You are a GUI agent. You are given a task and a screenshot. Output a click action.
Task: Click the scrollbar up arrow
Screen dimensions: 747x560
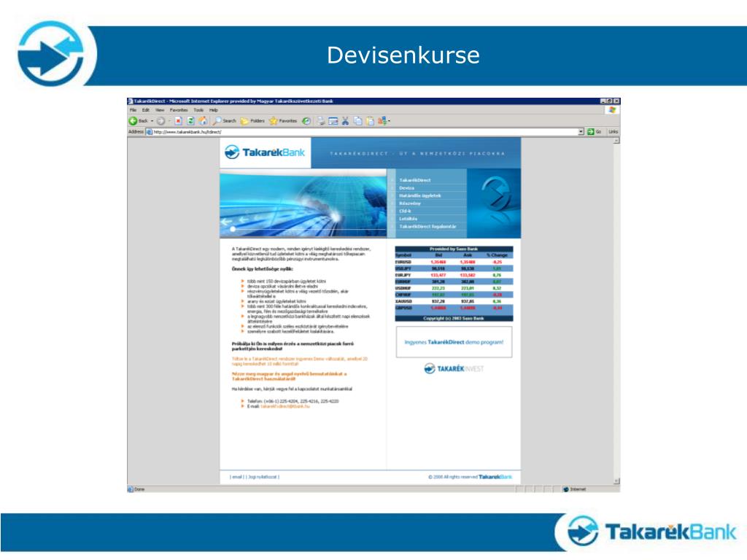(x=616, y=141)
